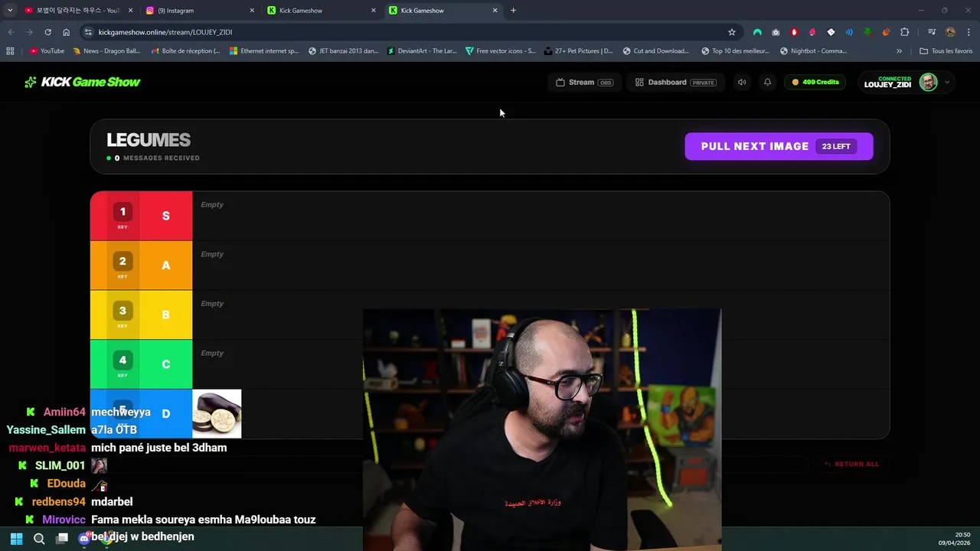The image size is (980, 551).
Task: Open the apps grid in bookmarks bar
Action: (x=10, y=51)
